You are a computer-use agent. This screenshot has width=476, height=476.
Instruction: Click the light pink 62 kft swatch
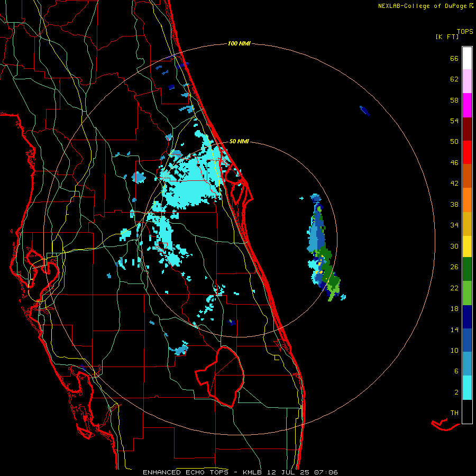(467, 81)
